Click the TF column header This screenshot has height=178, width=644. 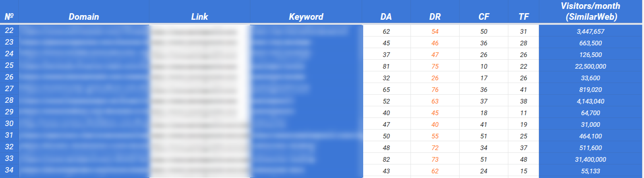coord(523,17)
